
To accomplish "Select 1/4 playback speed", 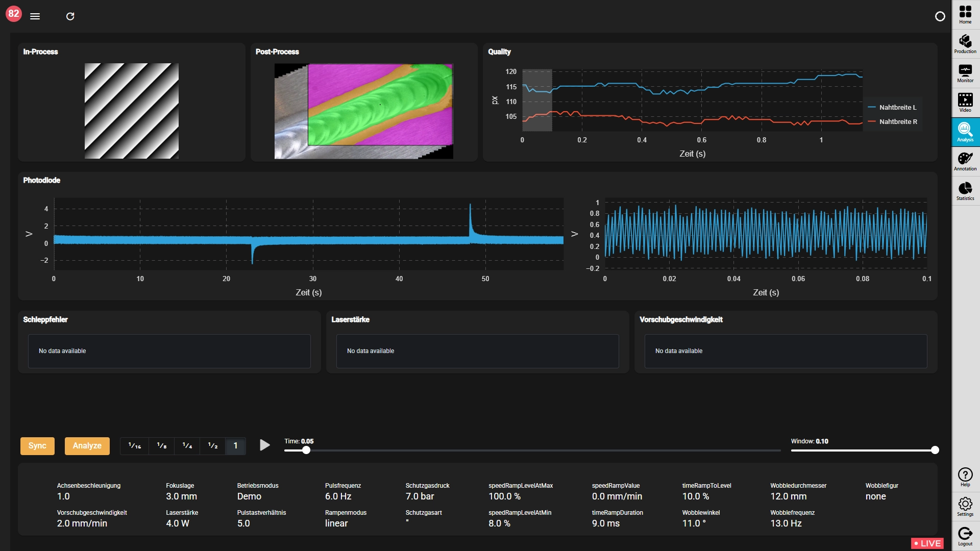I will [187, 446].
